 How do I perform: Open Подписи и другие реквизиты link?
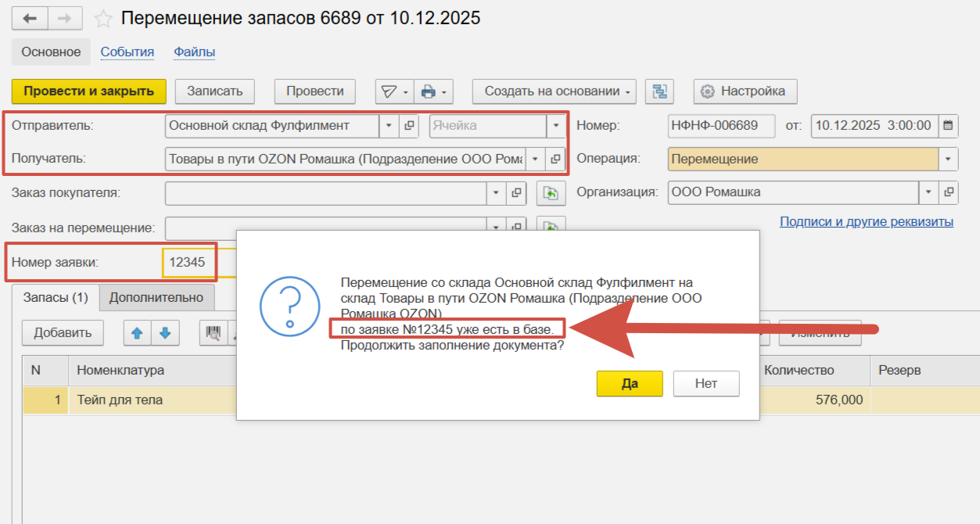click(866, 222)
